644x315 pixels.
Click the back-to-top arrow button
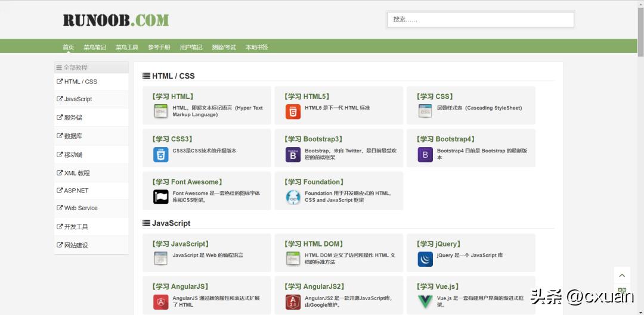pos(622,275)
